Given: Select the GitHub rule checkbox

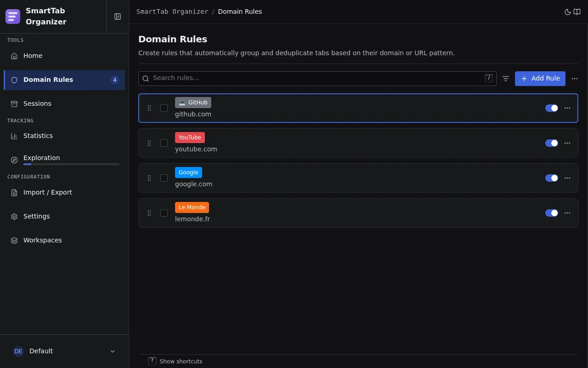Looking at the screenshot, I should click(x=164, y=108).
